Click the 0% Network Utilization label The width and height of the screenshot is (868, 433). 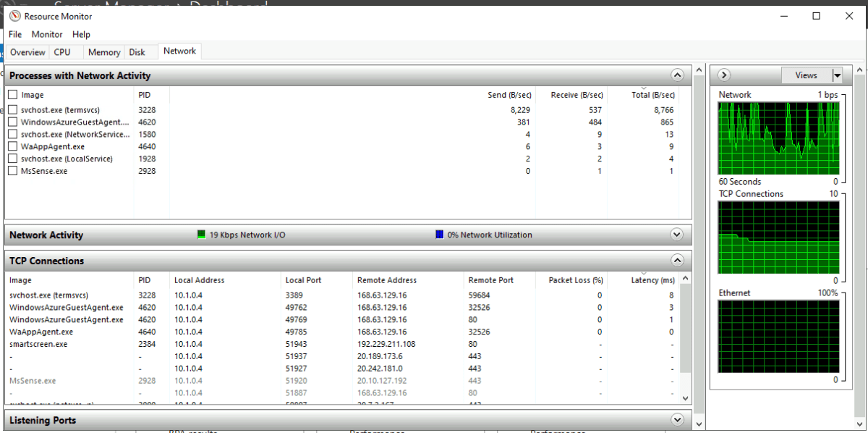(490, 235)
